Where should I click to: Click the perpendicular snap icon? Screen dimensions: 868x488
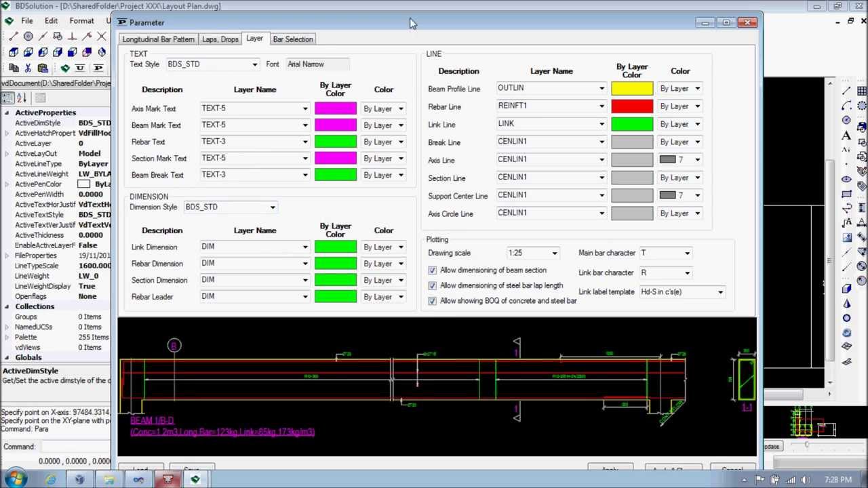point(73,37)
